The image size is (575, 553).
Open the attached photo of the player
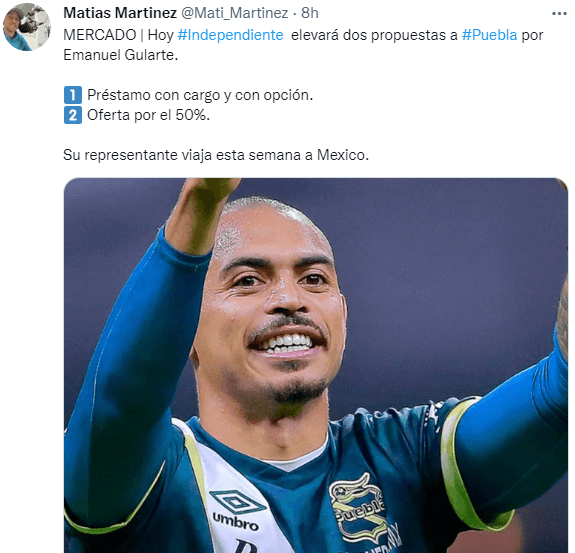[x=316, y=365]
